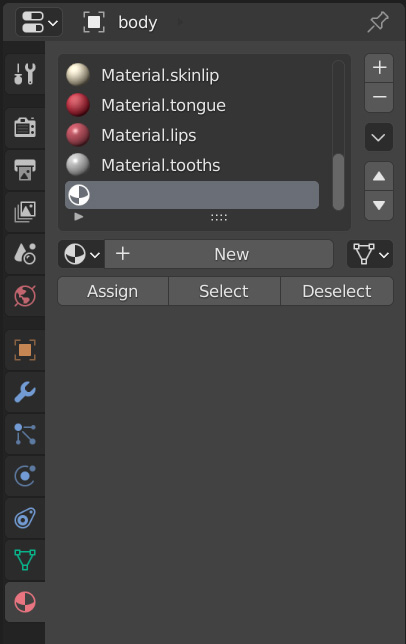The width and height of the screenshot is (406, 644).
Task: Open the Object properties tab
Action: 25,350
